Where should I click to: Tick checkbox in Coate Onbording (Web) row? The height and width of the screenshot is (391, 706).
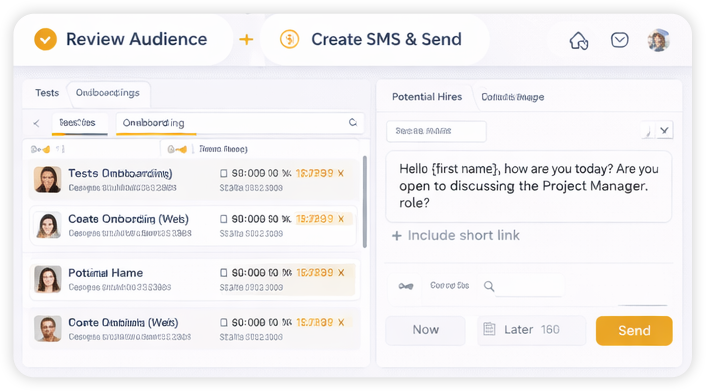coord(223,219)
